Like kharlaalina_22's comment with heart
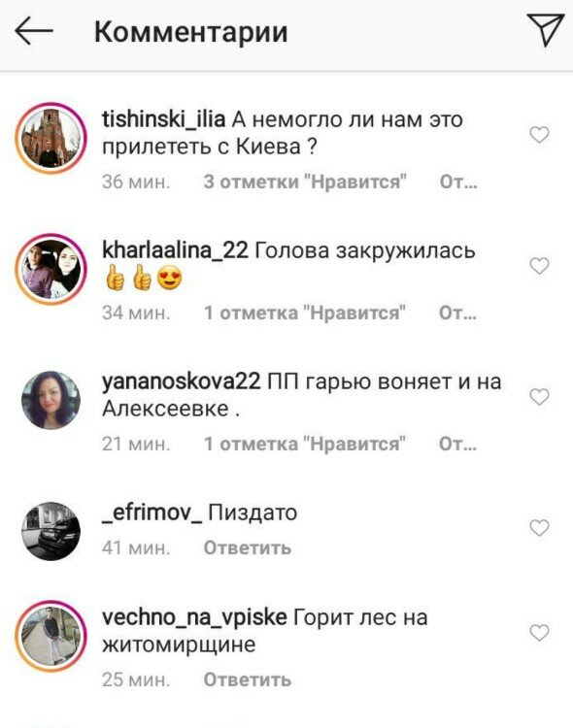573x728 pixels. point(539,266)
